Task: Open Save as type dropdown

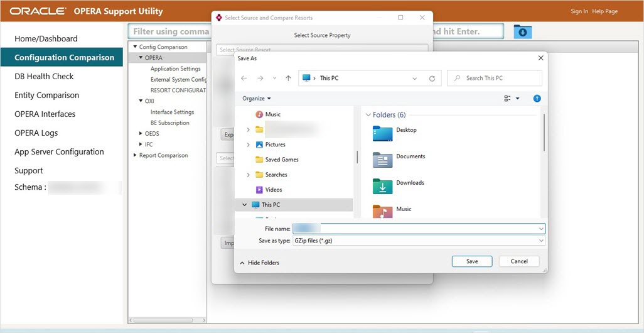Action: [541, 241]
